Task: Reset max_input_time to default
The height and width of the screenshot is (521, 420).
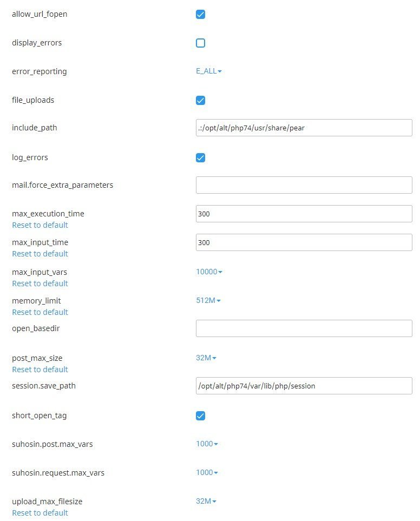Action: [x=40, y=254]
